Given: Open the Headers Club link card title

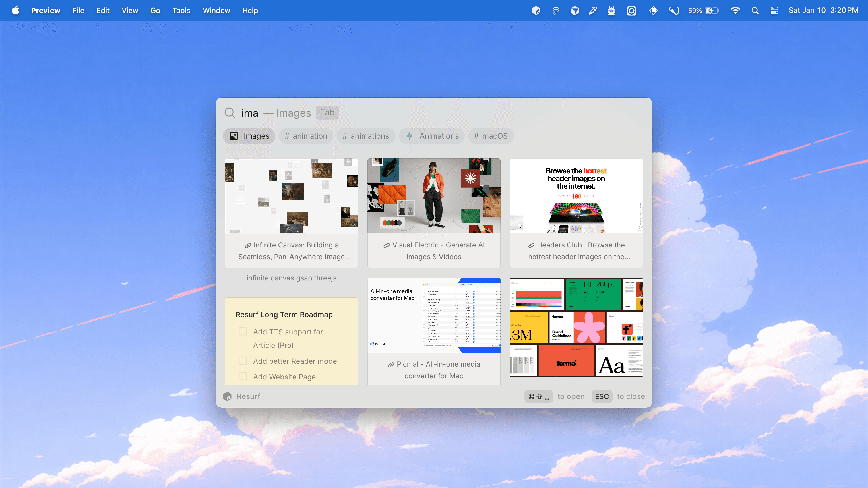Looking at the screenshot, I should pos(576,251).
